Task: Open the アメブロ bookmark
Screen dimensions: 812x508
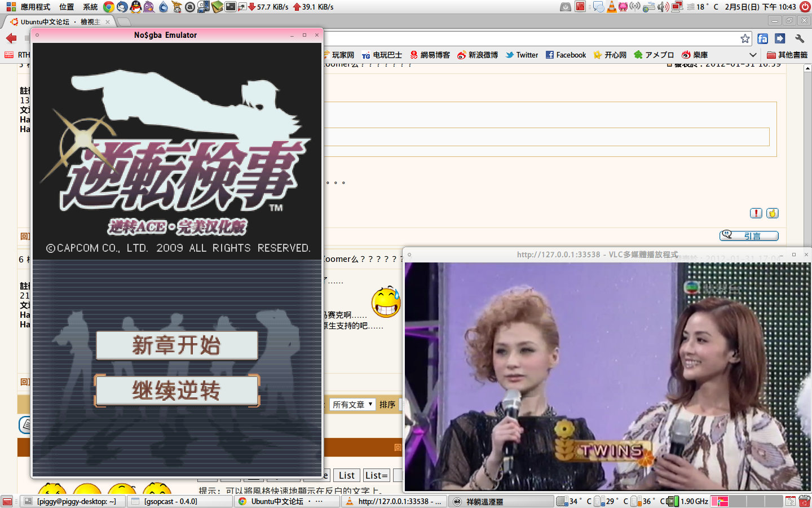Action: [x=654, y=55]
